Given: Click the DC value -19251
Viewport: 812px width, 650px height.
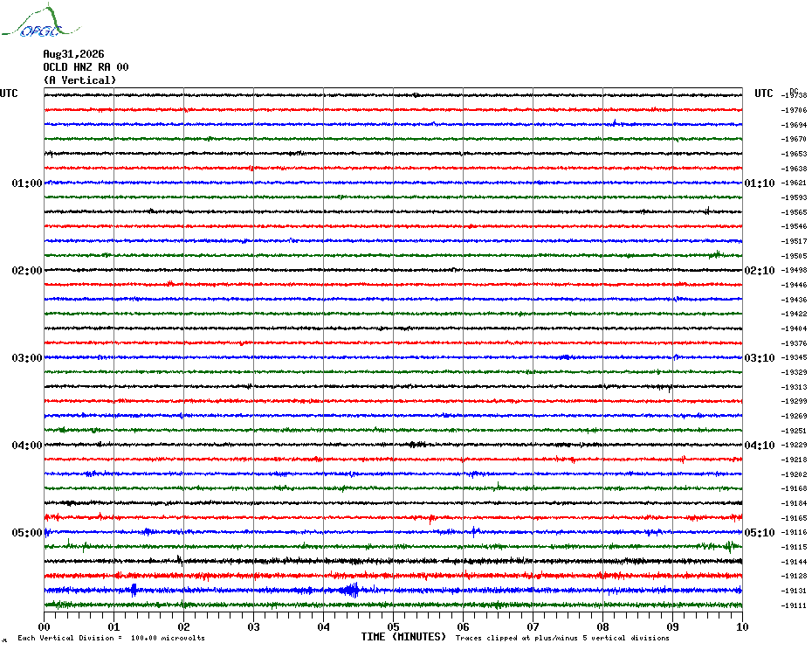Looking at the screenshot, I should tap(794, 431).
